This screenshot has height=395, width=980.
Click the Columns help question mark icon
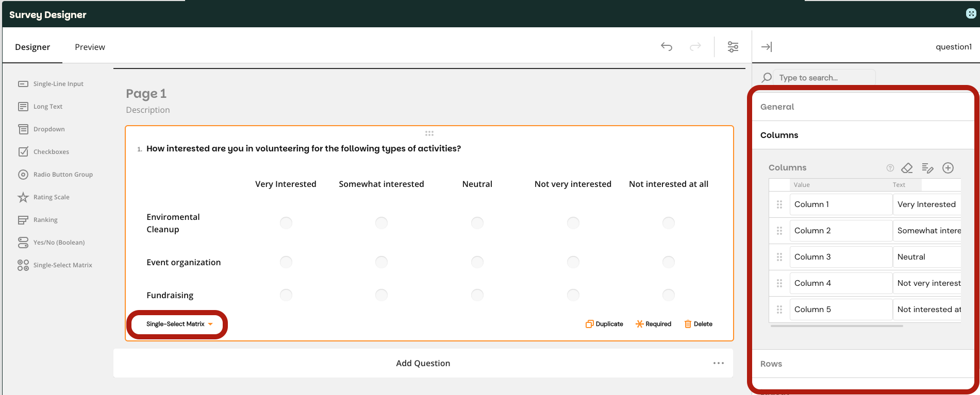(x=890, y=168)
